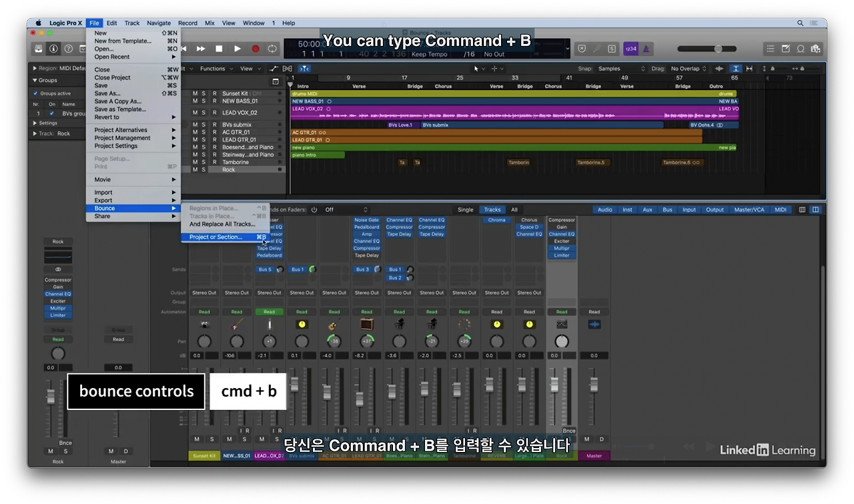Click the pan knob reading -38
The height and width of the screenshot is (504, 854).
(x=334, y=341)
